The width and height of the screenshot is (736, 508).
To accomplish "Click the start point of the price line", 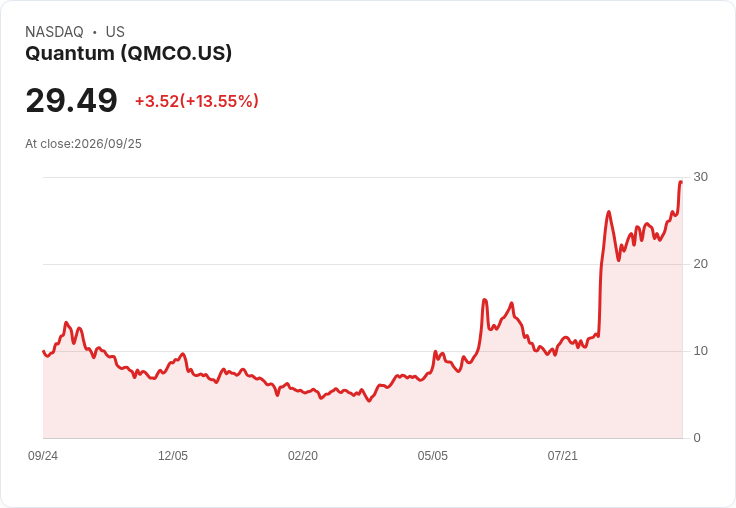I will [x=43, y=351].
